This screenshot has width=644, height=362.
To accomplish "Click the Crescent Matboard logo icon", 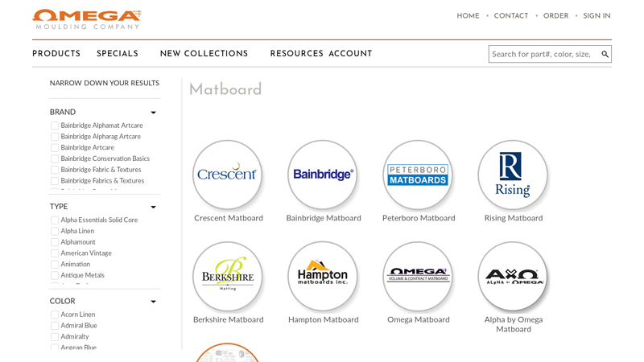I will pyautogui.click(x=227, y=175).
